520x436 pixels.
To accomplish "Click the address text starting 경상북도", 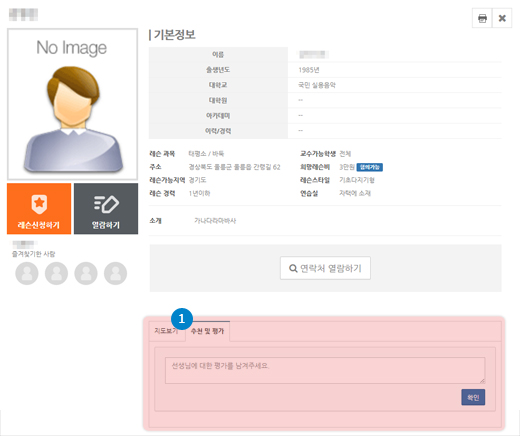I will 234,167.
